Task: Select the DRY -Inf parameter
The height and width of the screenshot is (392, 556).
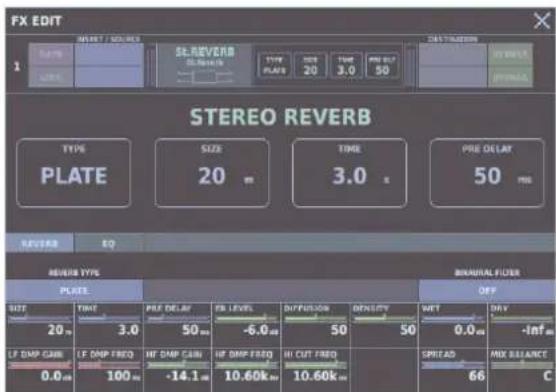Action: (x=522, y=325)
